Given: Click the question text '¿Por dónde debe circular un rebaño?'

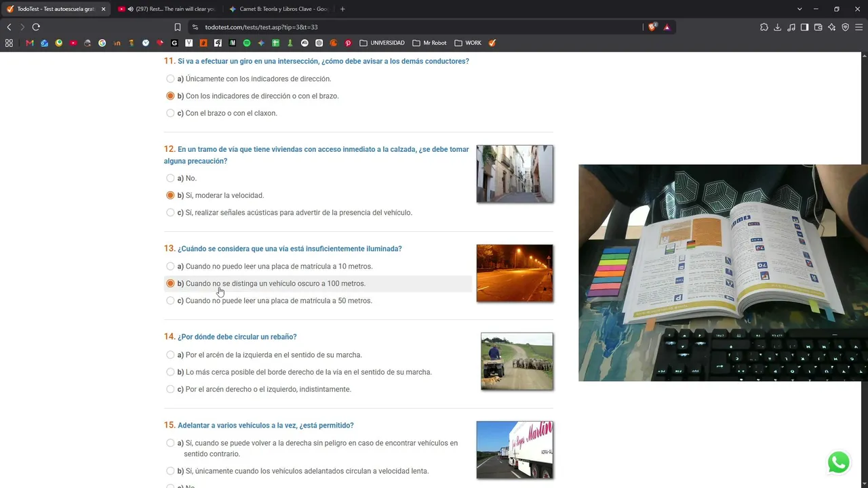Looking at the screenshot, I should [x=237, y=337].
